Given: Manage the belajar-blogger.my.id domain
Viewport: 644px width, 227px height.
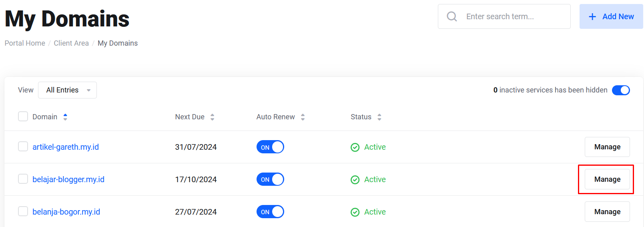Looking at the screenshot, I should 607,179.
